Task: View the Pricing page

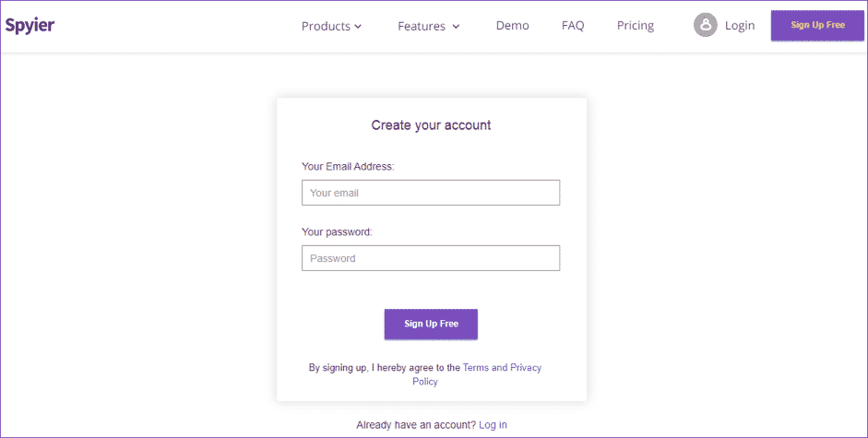Action: point(636,26)
